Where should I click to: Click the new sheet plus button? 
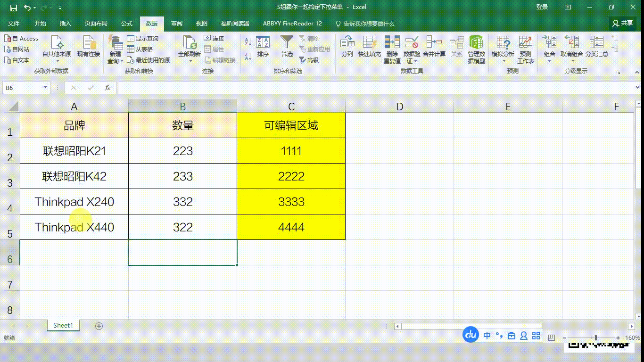coord(99,325)
